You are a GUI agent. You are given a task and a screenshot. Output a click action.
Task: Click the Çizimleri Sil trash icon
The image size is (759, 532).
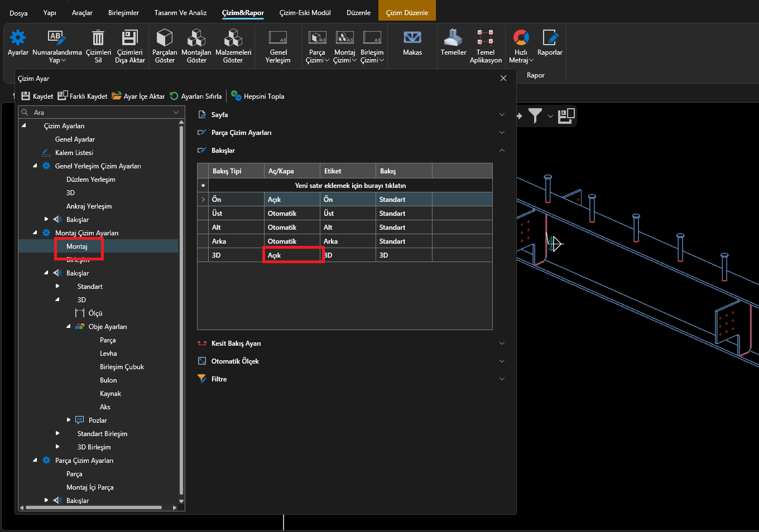pyautogui.click(x=98, y=38)
